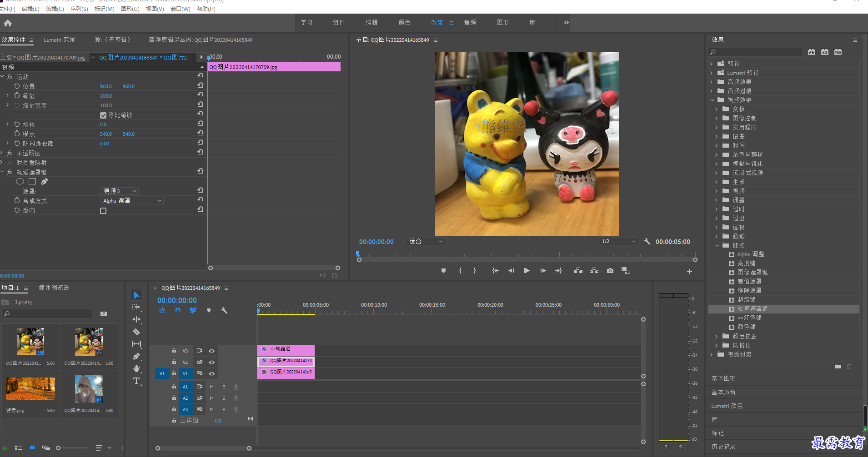This screenshot has width=868, height=457.
Task: Select the V3 title clip in timeline
Action: [286, 350]
